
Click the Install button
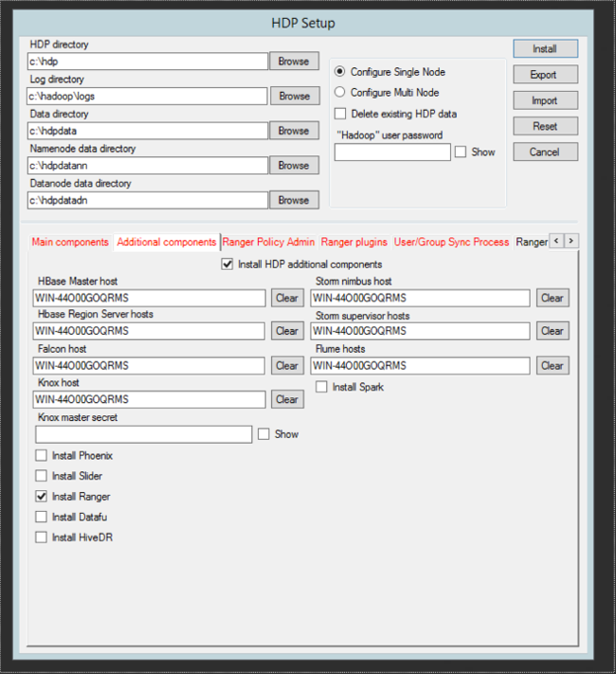tap(545, 48)
